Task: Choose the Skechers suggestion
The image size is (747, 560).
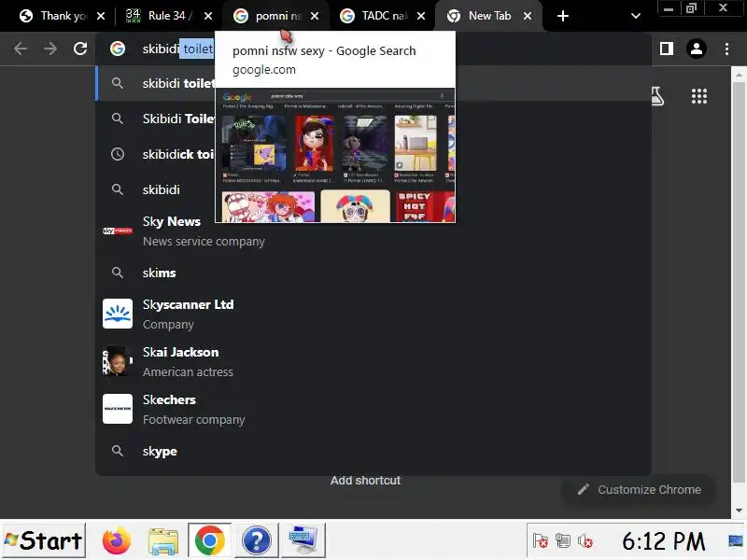Action: click(373, 409)
